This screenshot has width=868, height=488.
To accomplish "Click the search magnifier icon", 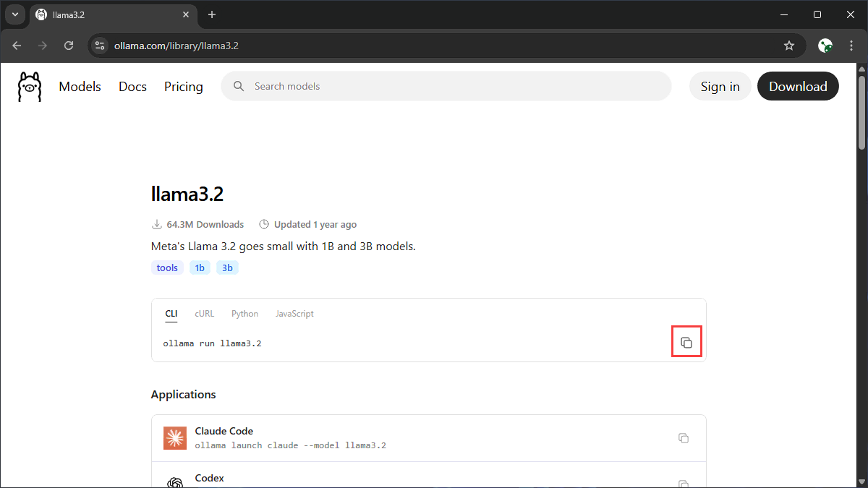I will [x=239, y=86].
